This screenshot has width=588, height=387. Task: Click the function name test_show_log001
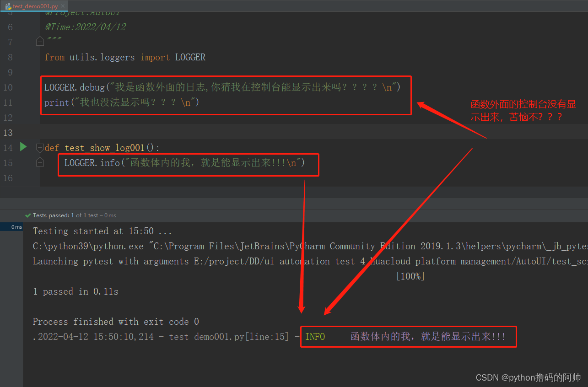pyautogui.click(x=105, y=148)
